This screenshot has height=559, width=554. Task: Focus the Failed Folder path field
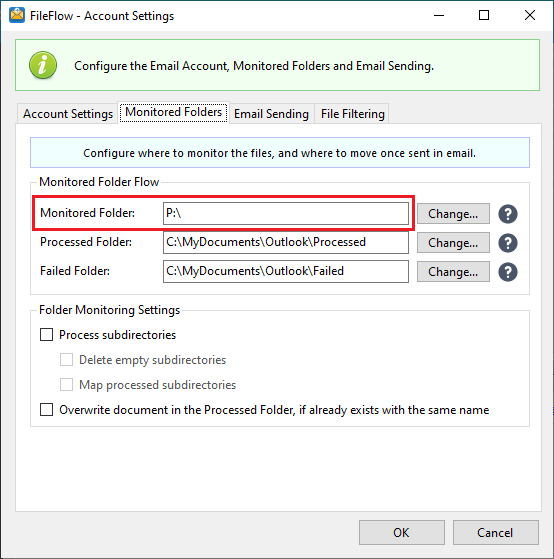pyautogui.click(x=286, y=271)
